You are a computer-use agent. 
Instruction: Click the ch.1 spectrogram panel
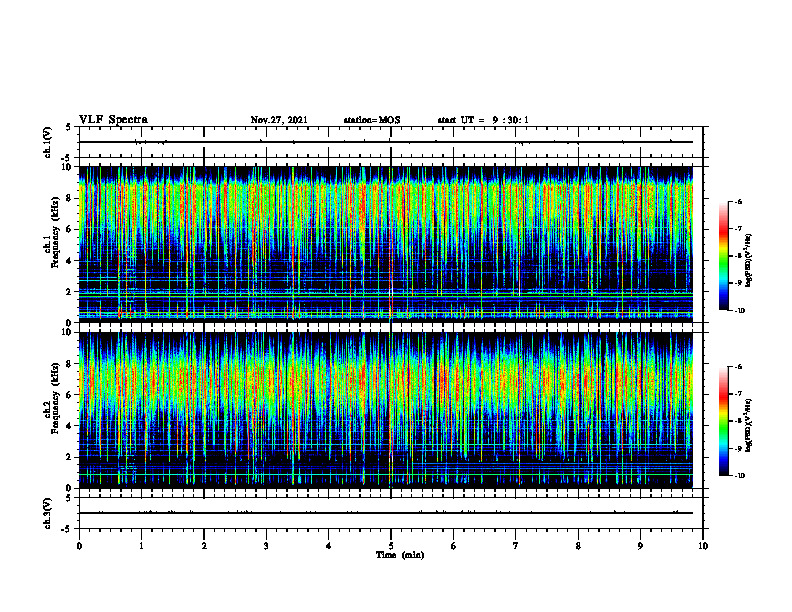[x=386, y=244]
